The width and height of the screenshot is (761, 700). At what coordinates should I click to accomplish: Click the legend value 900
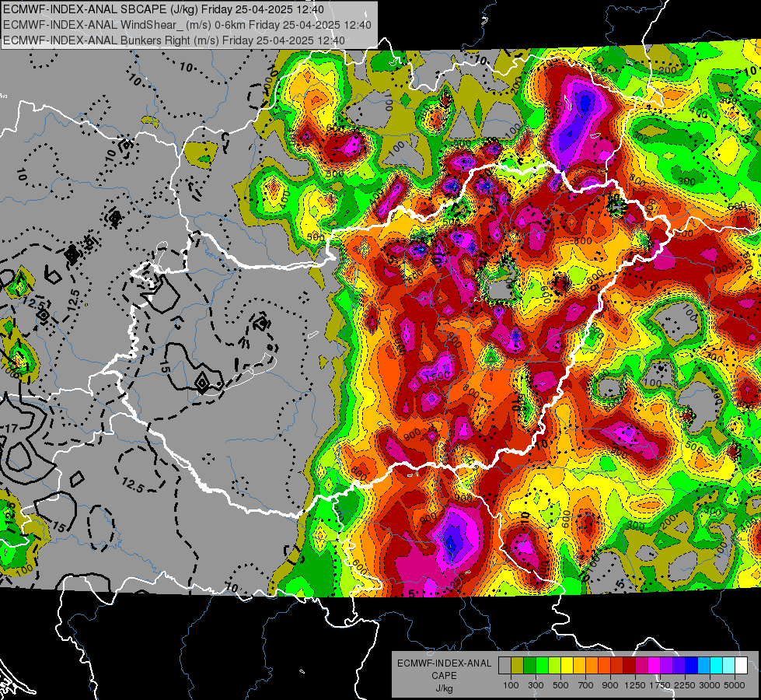(x=610, y=685)
